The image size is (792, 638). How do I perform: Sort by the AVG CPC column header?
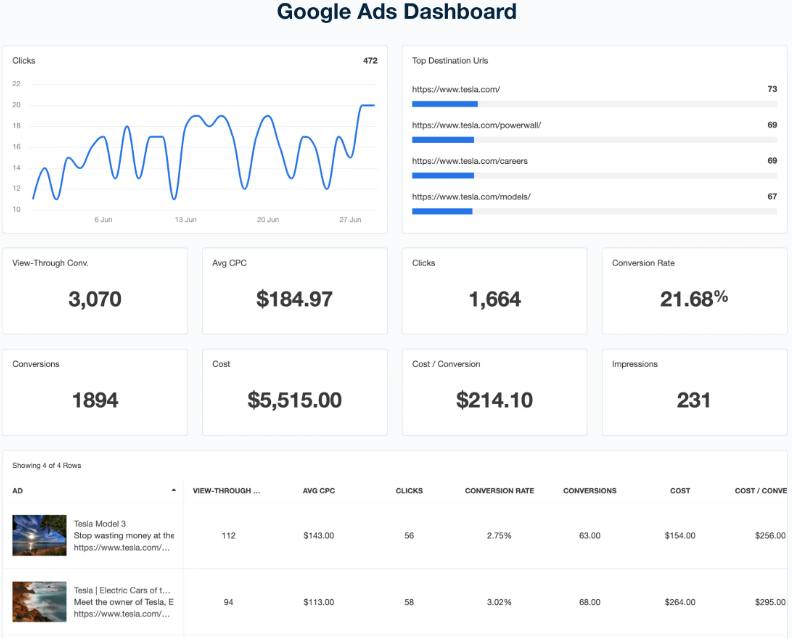[319, 490]
